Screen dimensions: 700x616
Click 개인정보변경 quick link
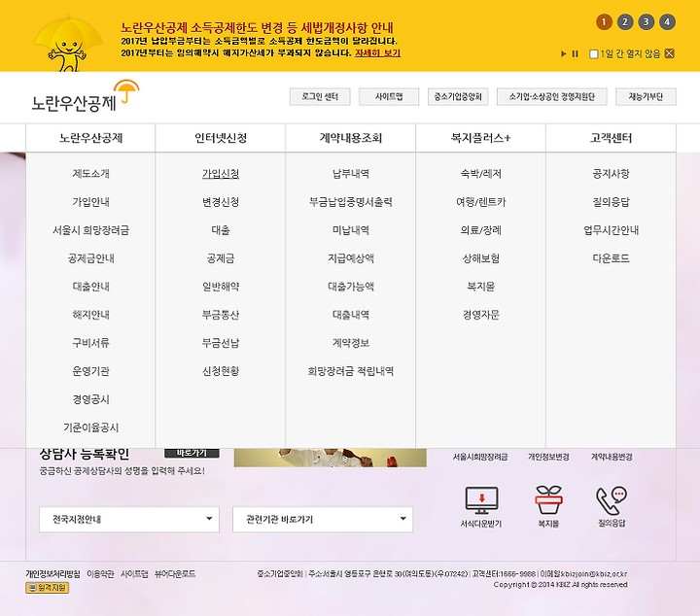click(x=548, y=457)
